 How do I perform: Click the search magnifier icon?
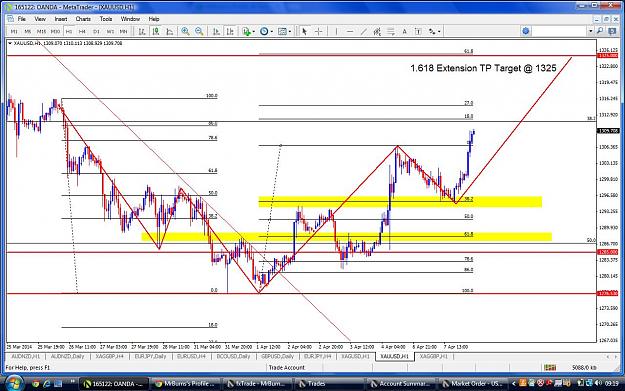pos(600,31)
